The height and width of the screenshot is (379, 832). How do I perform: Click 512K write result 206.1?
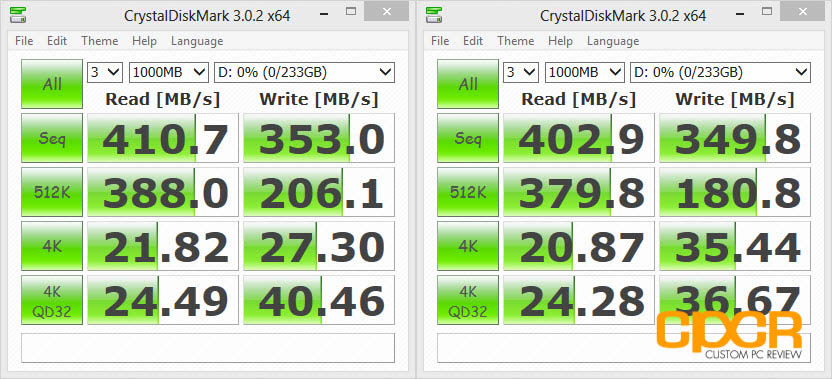(x=319, y=192)
